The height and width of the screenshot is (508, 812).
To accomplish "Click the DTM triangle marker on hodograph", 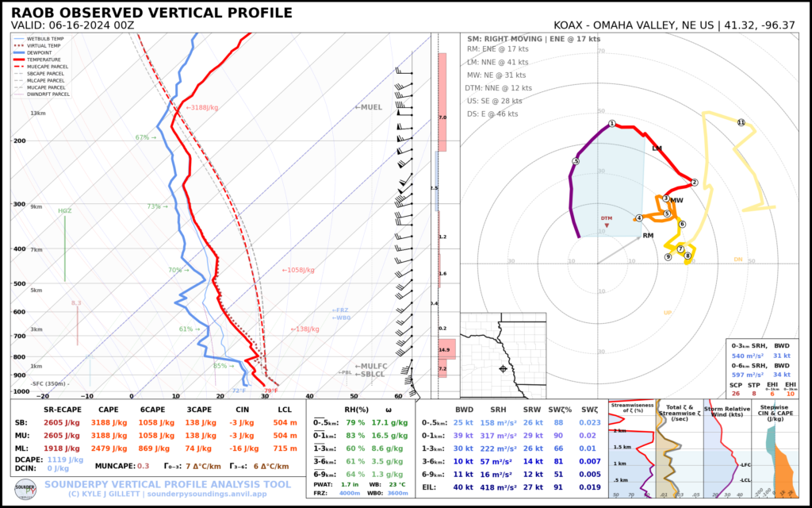I will coord(607,226).
